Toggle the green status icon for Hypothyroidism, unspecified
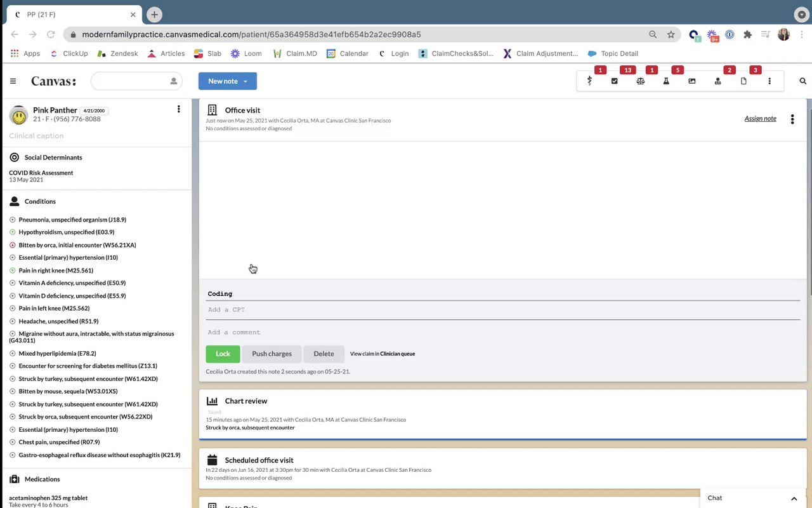The image size is (812, 508). 13,232
